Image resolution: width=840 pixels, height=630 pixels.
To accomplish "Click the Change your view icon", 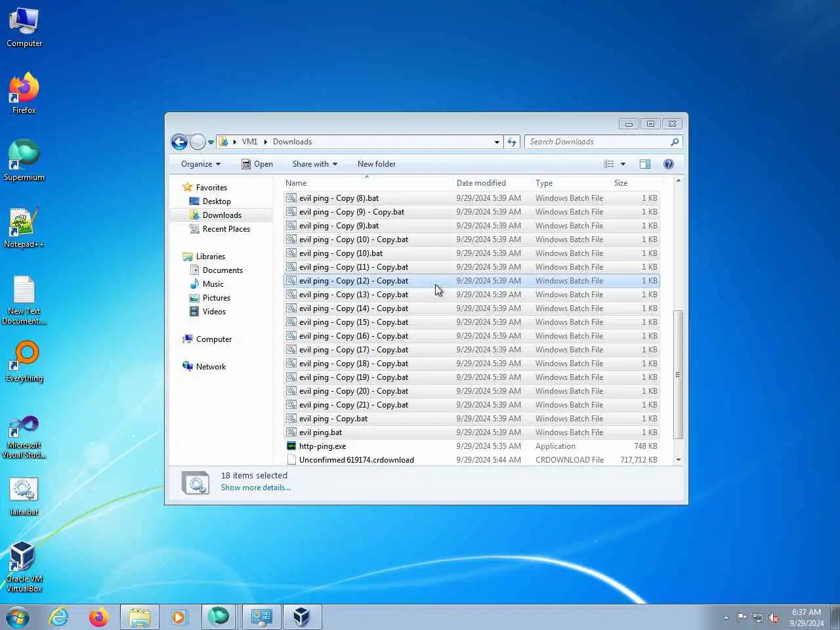I will click(609, 164).
